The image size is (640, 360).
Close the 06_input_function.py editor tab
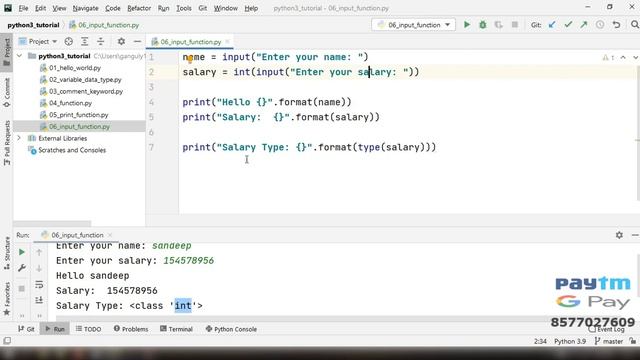coord(227,41)
